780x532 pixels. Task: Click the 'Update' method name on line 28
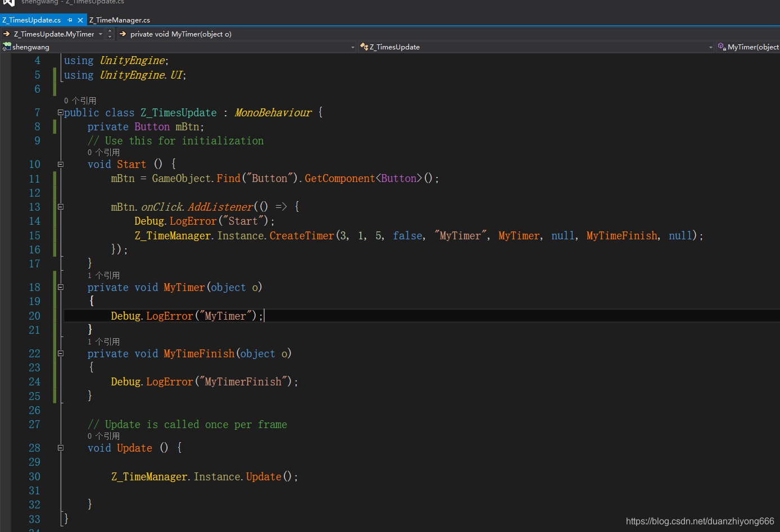[134, 448]
